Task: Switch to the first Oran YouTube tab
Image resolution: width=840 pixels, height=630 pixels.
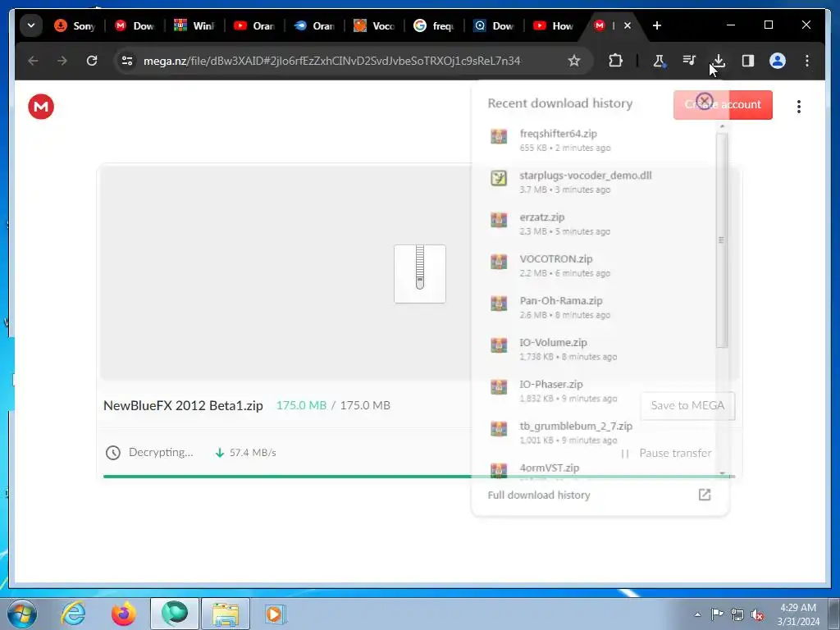Action: pyautogui.click(x=255, y=25)
